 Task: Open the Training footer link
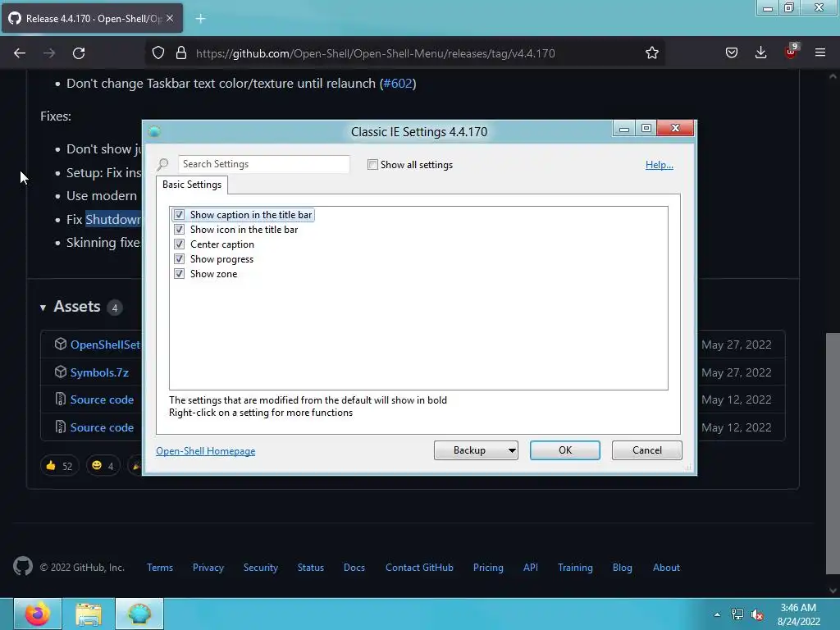(575, 568)
